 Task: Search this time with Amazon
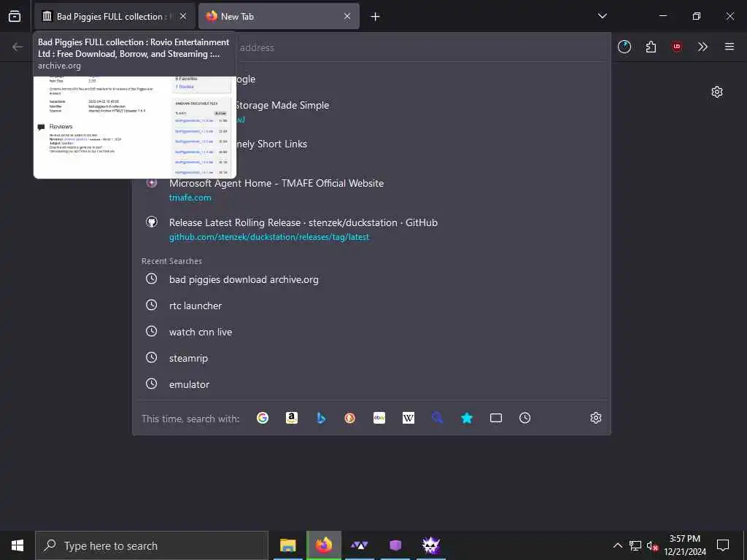(x=292, y=418)
